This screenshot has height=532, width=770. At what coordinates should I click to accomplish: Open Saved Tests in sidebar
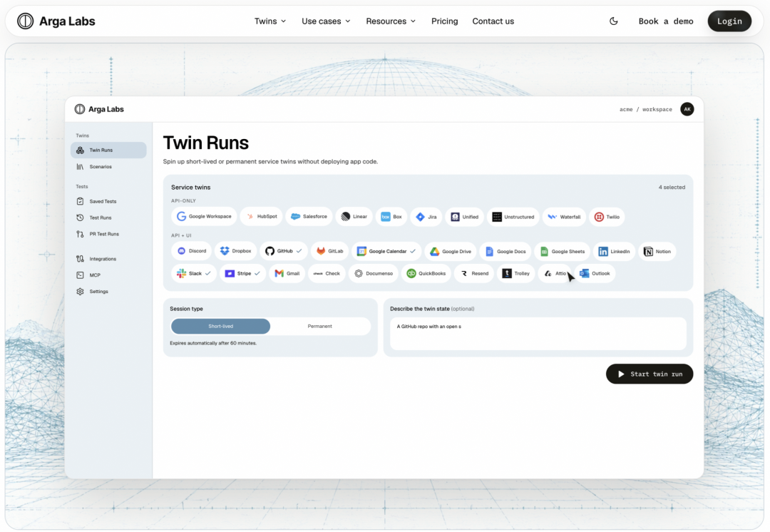pos(108,201)
